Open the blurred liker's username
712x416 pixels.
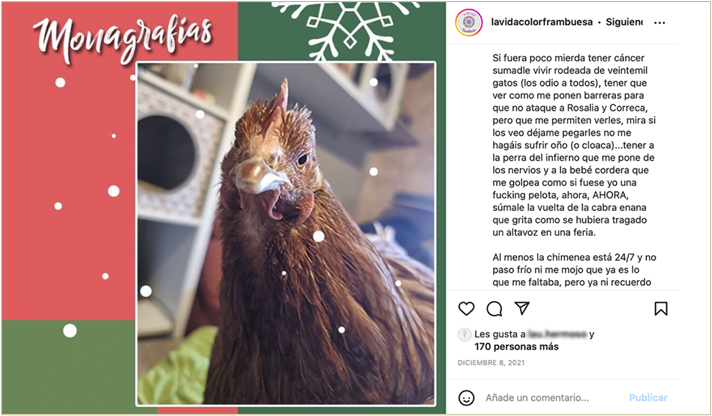(557, 334)
